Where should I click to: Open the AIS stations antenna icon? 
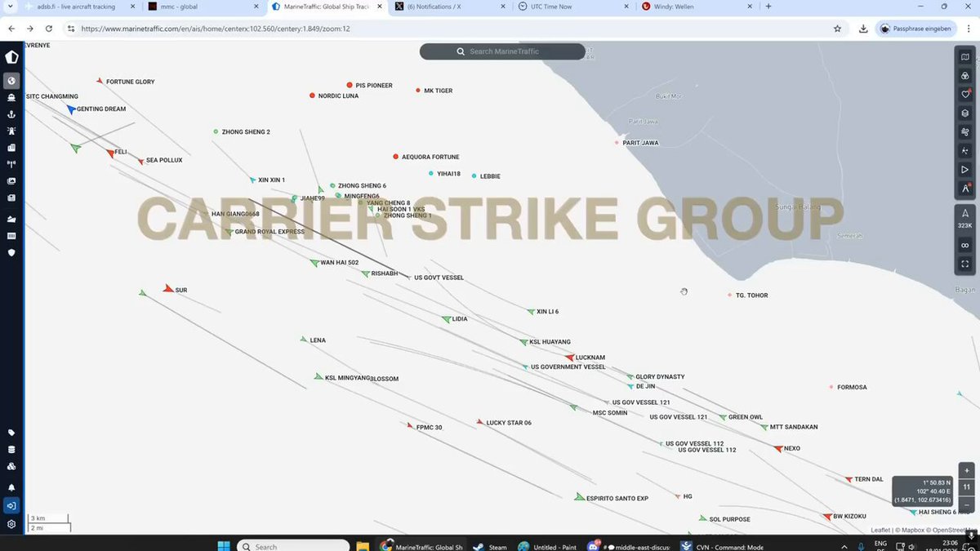[x=11, y=164]
